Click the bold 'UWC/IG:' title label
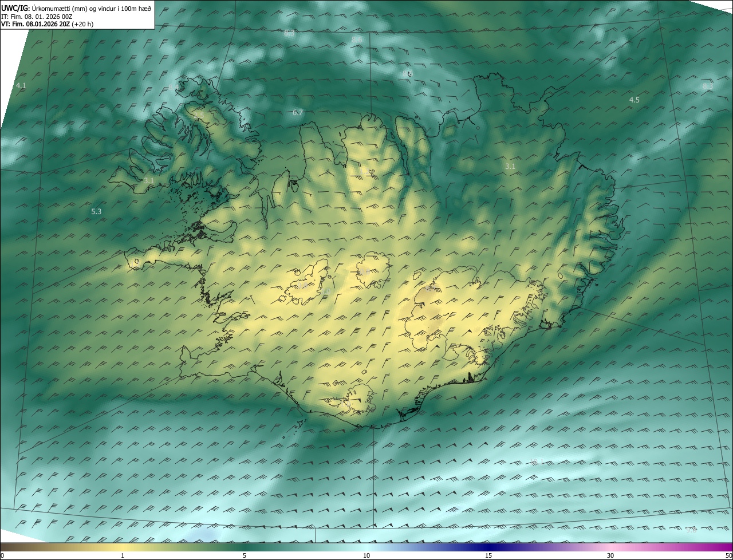The width and height of the screenshot is (733, 560). (x=15, y=8)
